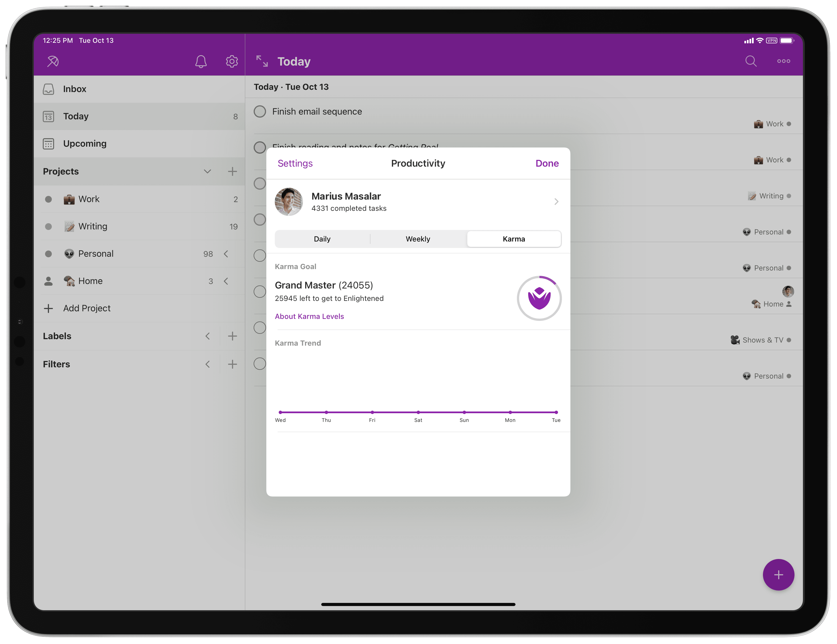Image resolution: width=837 pixels, height=644 pixels.
Task: Check off the last Personal-tagged task
Action: point(260,364)
